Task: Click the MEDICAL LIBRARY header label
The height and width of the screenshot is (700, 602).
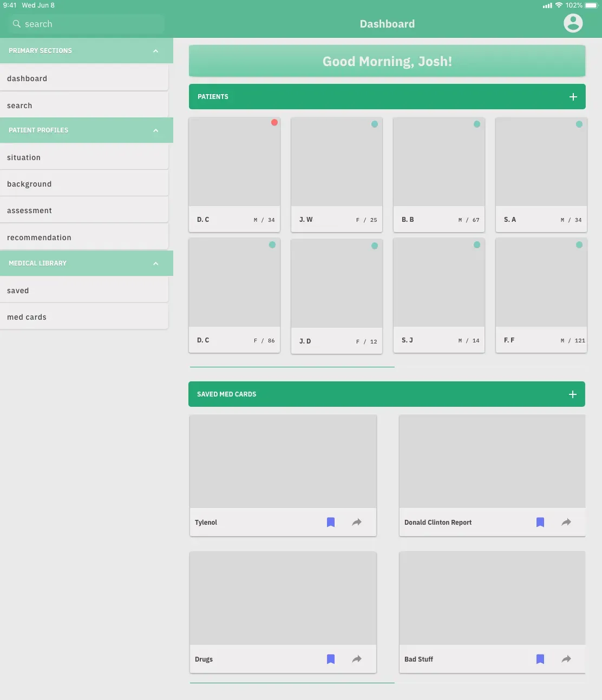Action: [37, 263]
